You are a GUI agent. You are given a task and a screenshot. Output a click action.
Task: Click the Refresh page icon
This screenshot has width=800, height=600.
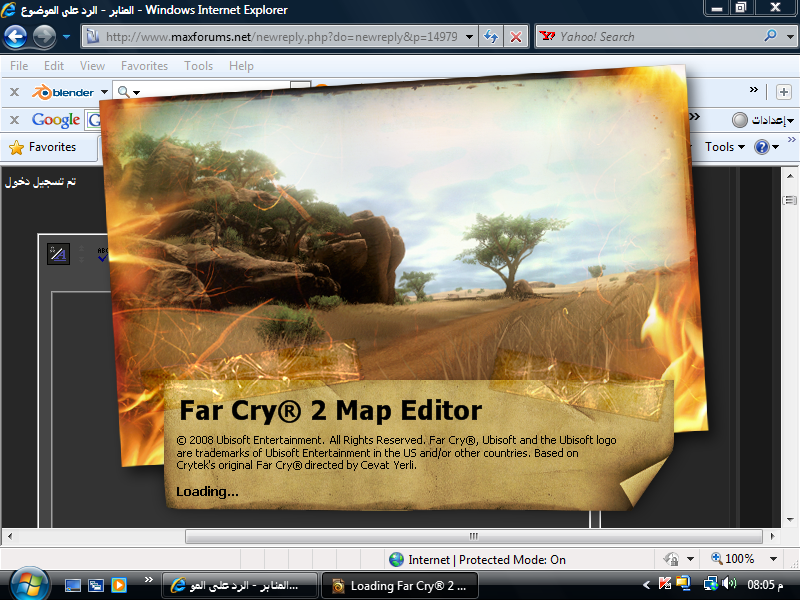click(491, 37)
